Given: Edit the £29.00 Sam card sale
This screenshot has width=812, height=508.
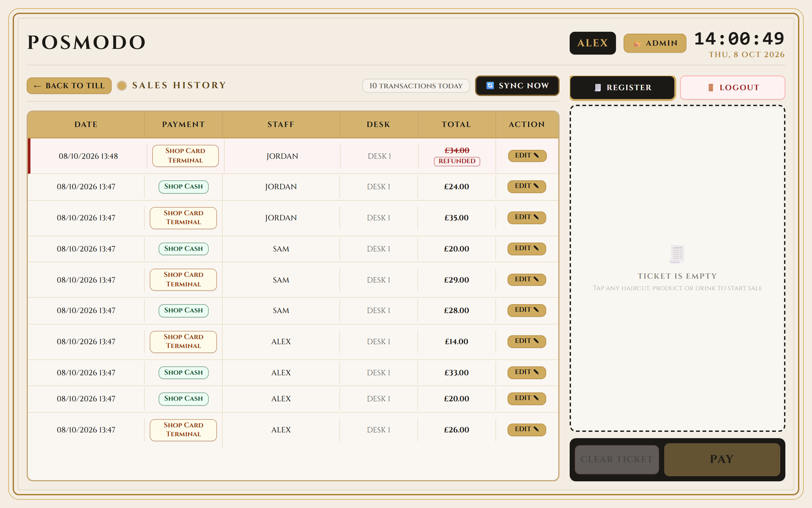Looking at the screenshot, I should pyautogui.click(x=527, y=279).
